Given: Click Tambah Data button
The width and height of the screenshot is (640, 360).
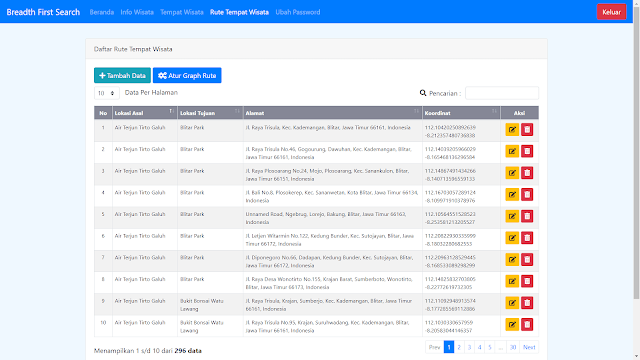Looking at the screenshot, I should pos(122,76).
